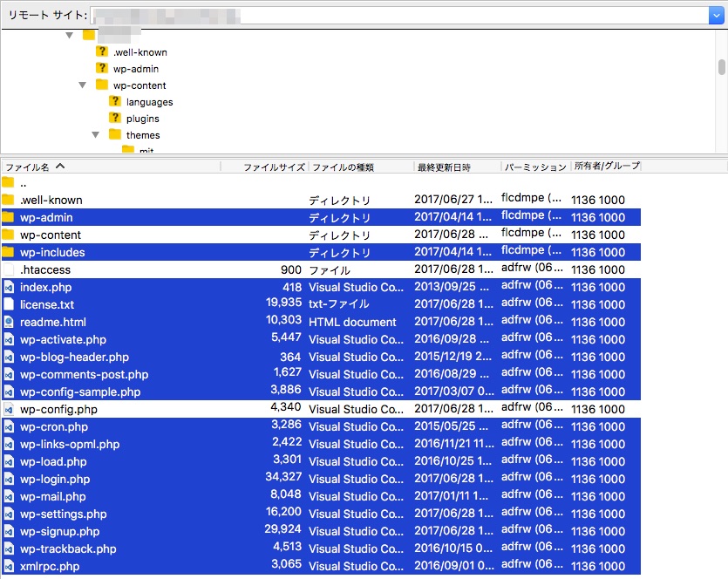This screenshot has width=728, height=579.
Task: Select languages folder in the tree
Action: [149, 102]
